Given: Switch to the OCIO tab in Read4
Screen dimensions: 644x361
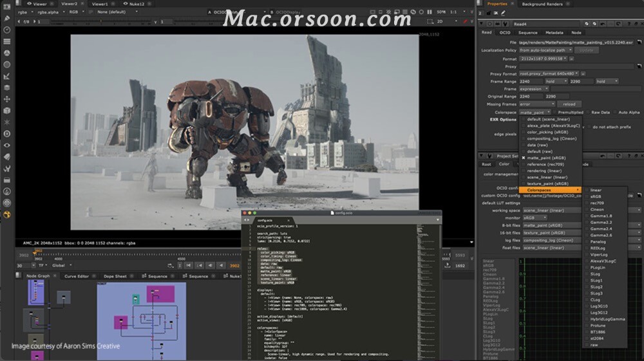Looking at the screenshot, I should click(505, 32).
